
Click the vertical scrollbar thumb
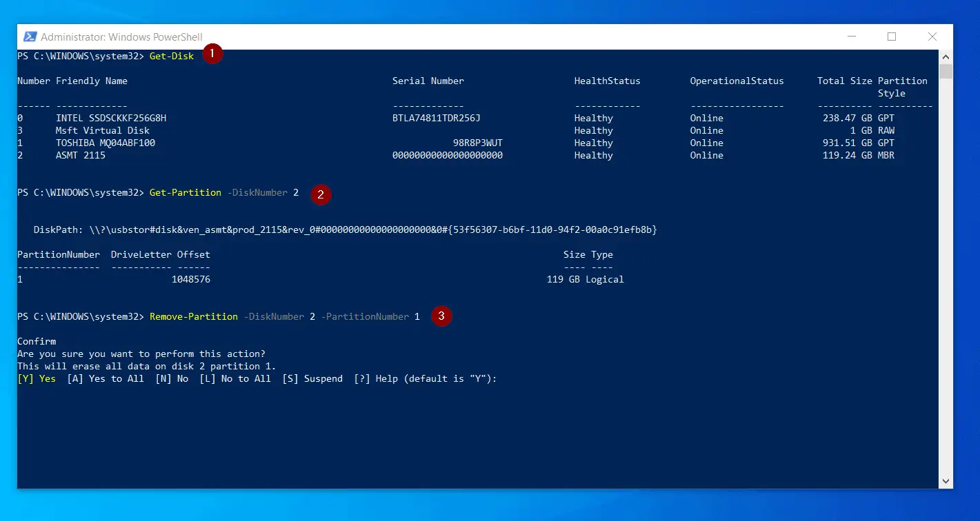click(x=946, y=72)
